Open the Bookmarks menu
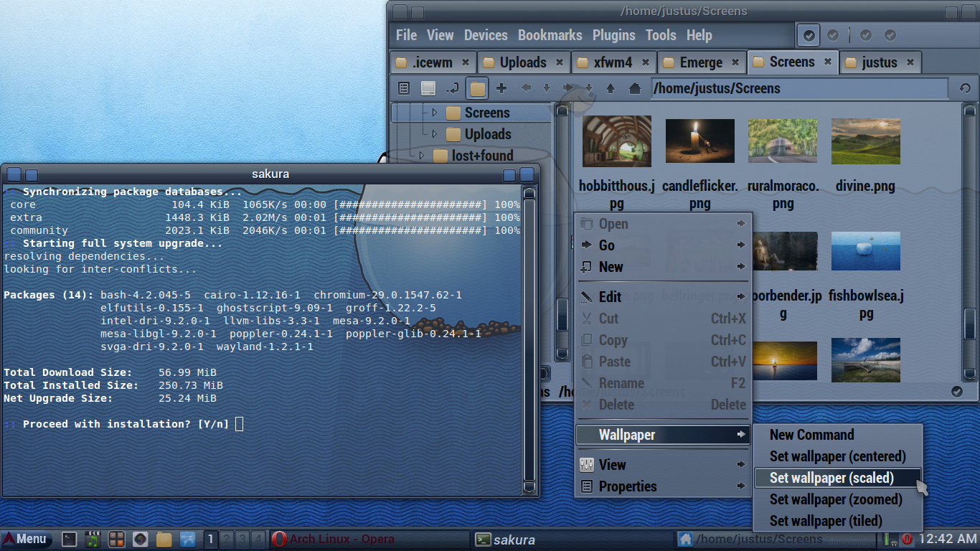This screenshot has height=551, width=980. (x=550, y=35)
